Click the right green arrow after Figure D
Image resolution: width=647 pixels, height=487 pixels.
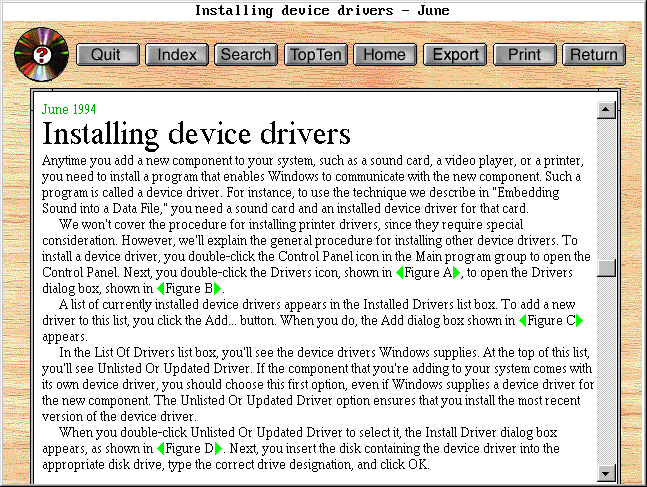218,449
